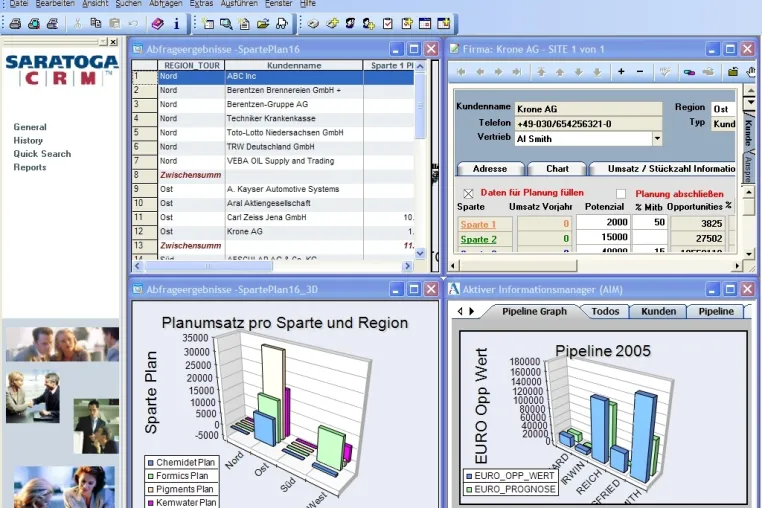Click the last down arrow in Firma toolbar

pos(597,72)
